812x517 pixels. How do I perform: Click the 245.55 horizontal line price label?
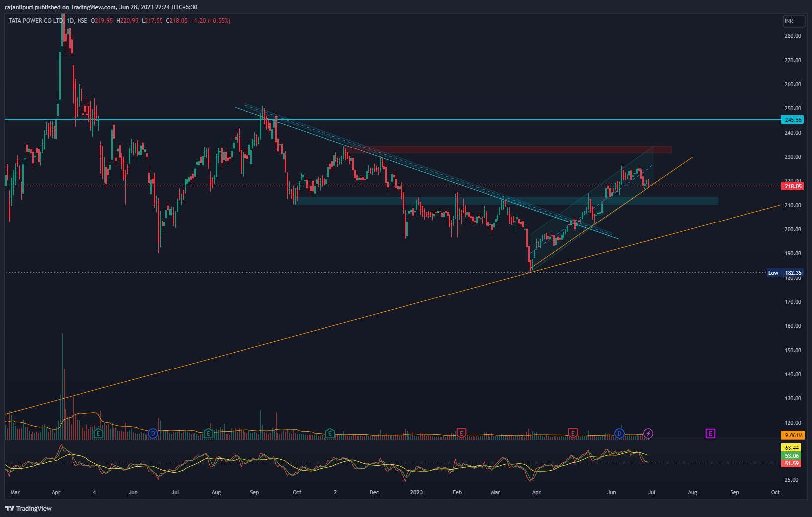(793, 120)
